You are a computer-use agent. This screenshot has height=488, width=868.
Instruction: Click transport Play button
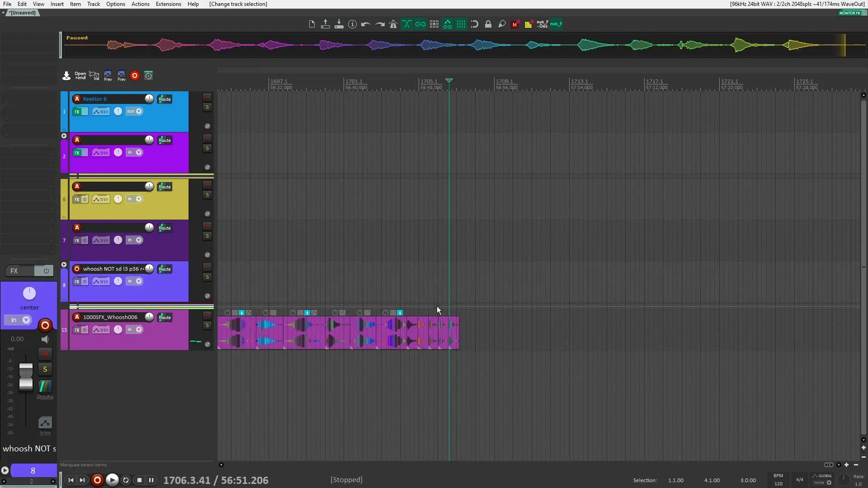point(112,480)
